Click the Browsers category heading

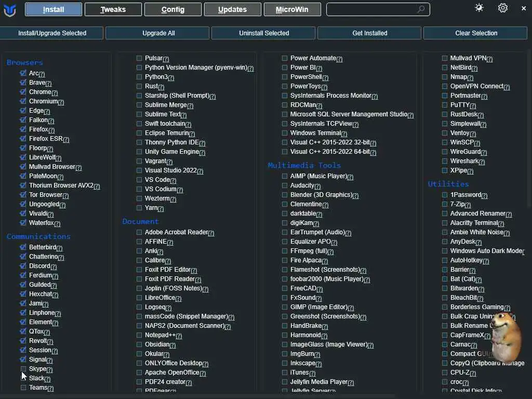pos(25,62)
